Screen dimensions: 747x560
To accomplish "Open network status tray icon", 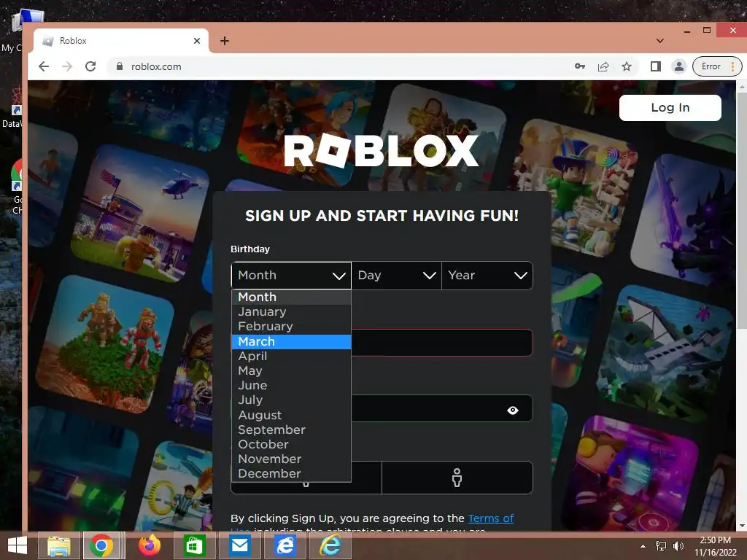I will pyautogui.click(x=661, y=546).
